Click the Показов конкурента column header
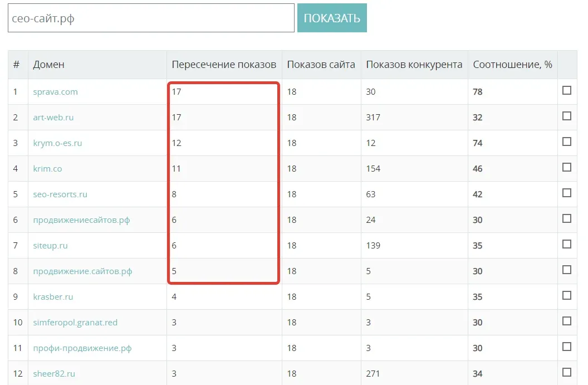The image size is (588, 385). coord(414,65)
